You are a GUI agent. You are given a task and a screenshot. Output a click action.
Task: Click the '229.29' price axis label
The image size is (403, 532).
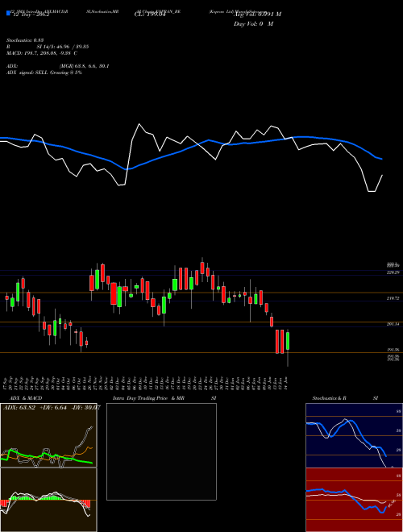coord(393,272)
